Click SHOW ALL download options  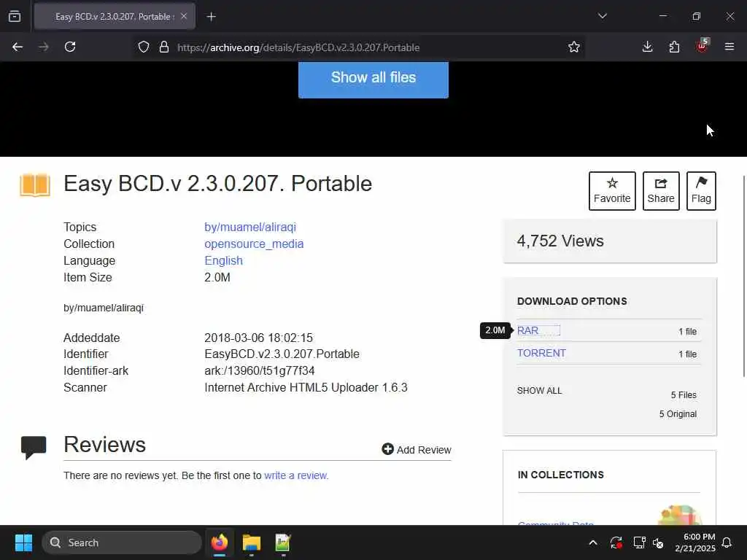(539, 391)
